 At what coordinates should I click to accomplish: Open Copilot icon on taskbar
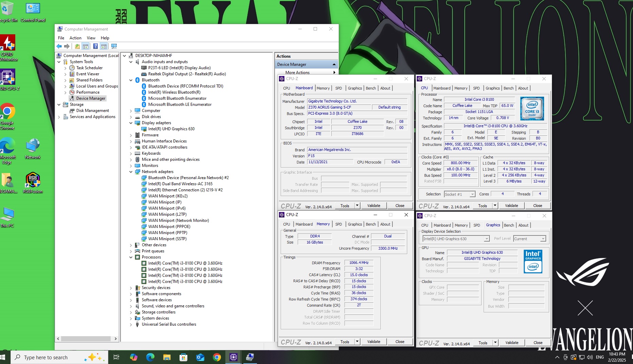click(x=133, y=357)
